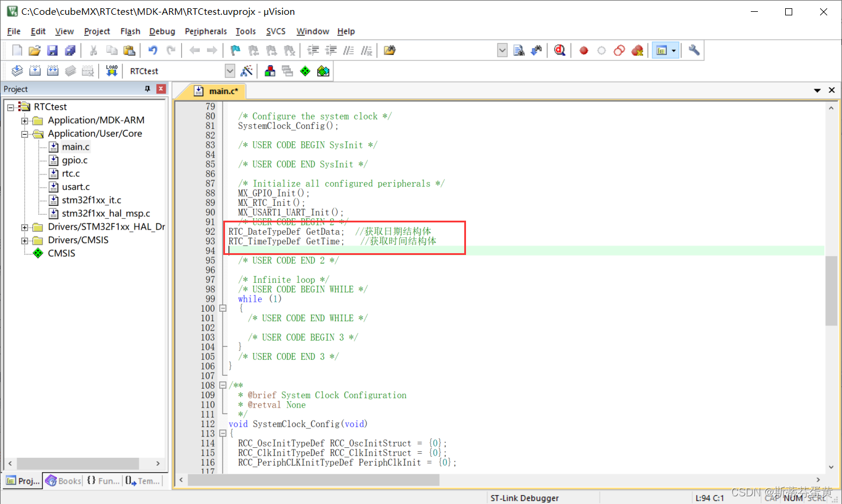Click the Project panel horizontal scrollbar thumb

[x=78, y=463]
